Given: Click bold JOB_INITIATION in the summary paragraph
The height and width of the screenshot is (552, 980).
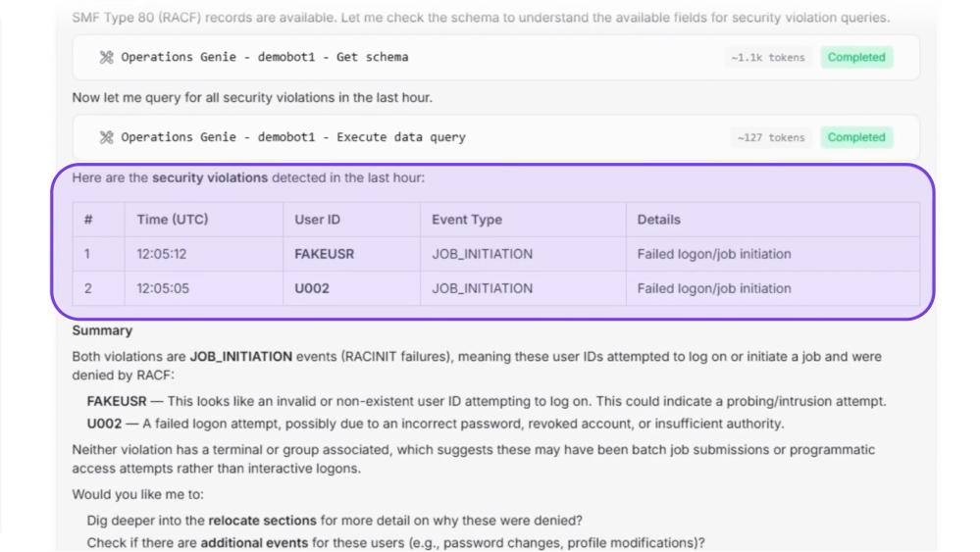Looking at the screenshot, I should point(240,357).
